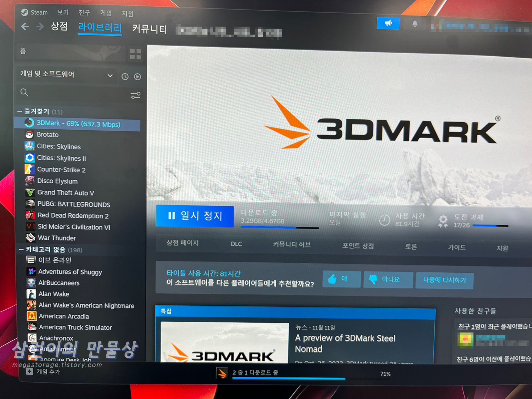Switch library to grid view icon
This screenshot has width=532, height=399.
[135, 54]
